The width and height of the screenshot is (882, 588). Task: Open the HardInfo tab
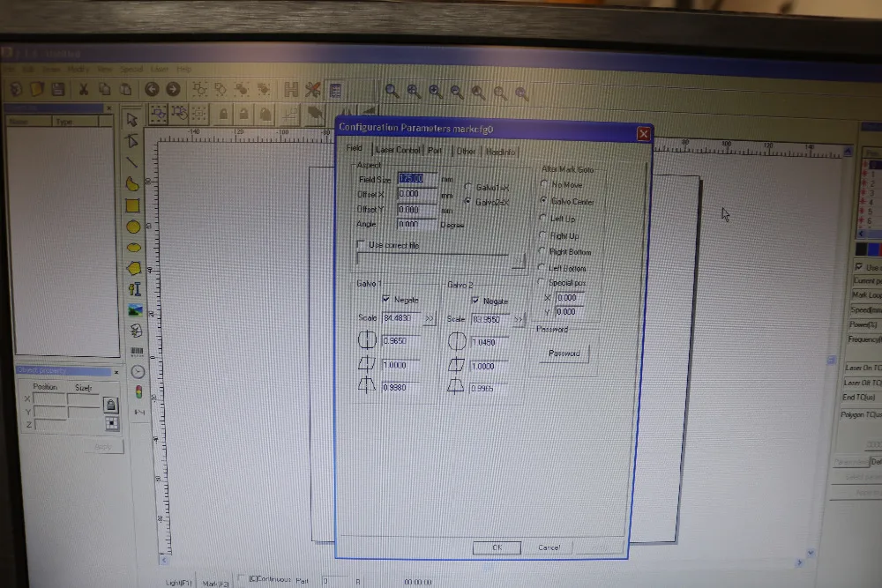[x=500, y=153]
